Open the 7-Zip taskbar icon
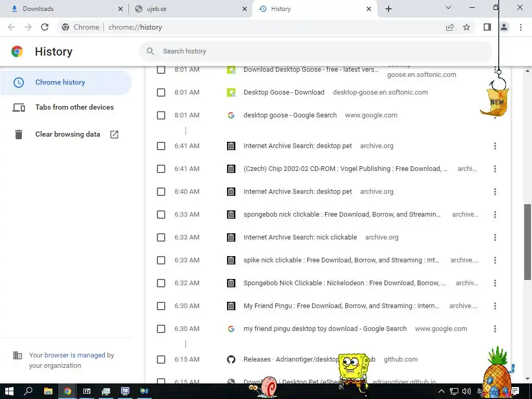The width and height of the screenshot is (532, 399). pos(87,391)
